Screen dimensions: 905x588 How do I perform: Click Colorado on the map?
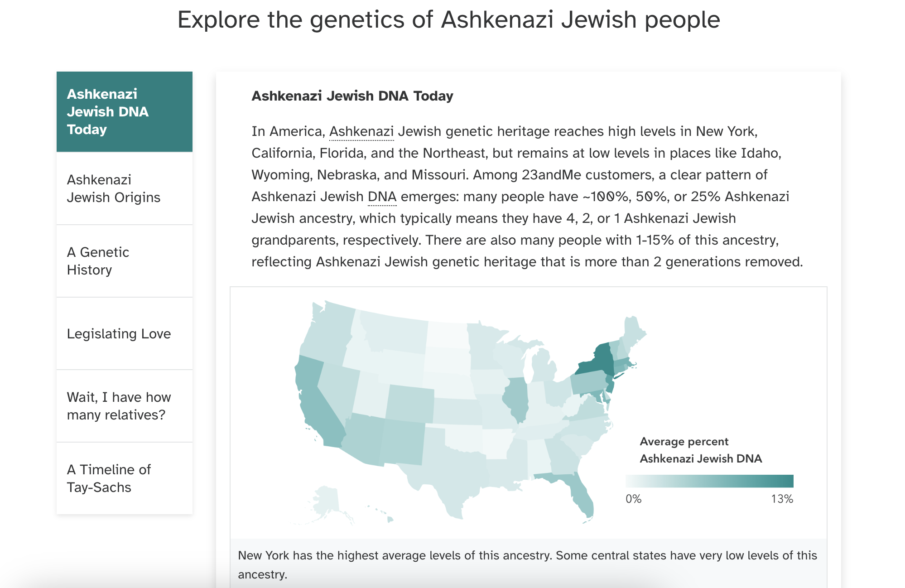tap(410, 403)
